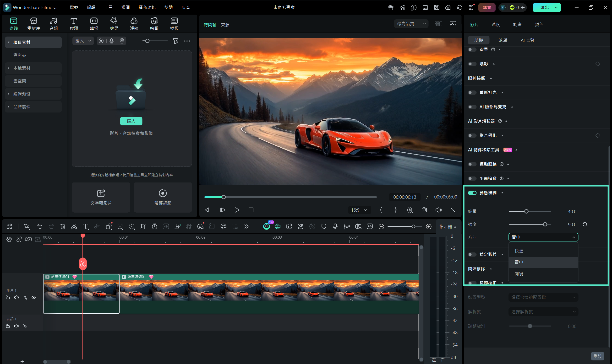This screenshot has width=612, height=364.
Task: Turn on AI 臉部馬賽克 toggle
Action: click(x=472, y=107)
